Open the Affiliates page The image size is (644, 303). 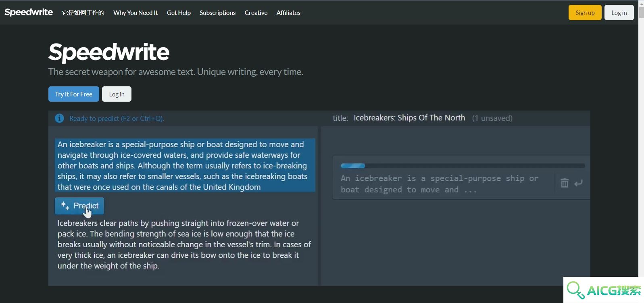[288, 13]
